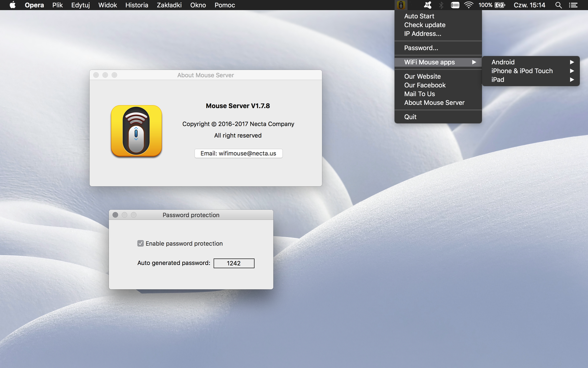This screenshot has width=588, height=368.
Task: Click the bird-shaped menu bar icon
Action: [427, 5]
